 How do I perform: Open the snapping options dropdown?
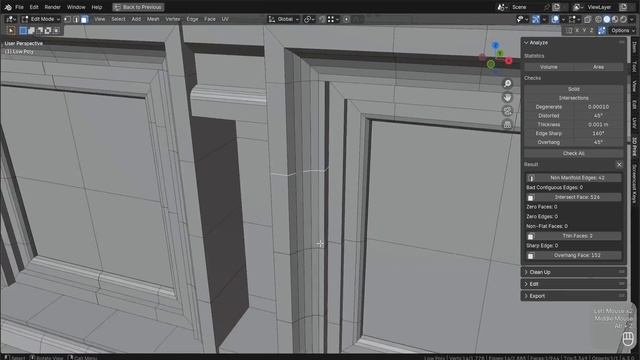333,19
